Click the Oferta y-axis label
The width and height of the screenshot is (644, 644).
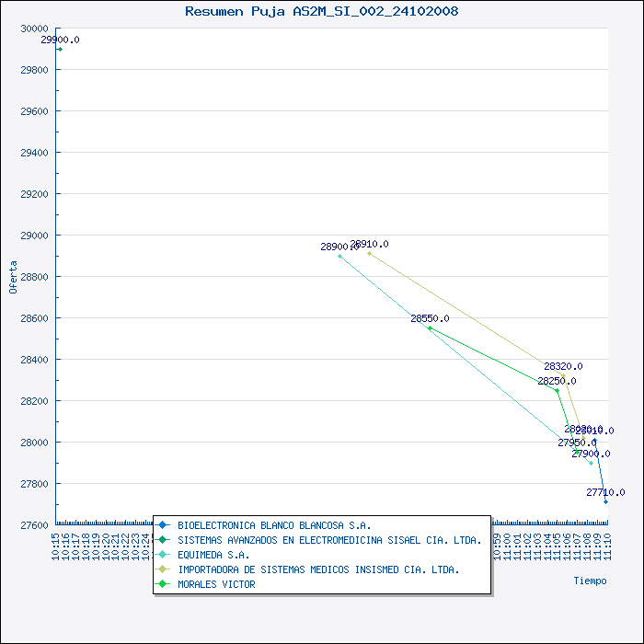(13, 277)
